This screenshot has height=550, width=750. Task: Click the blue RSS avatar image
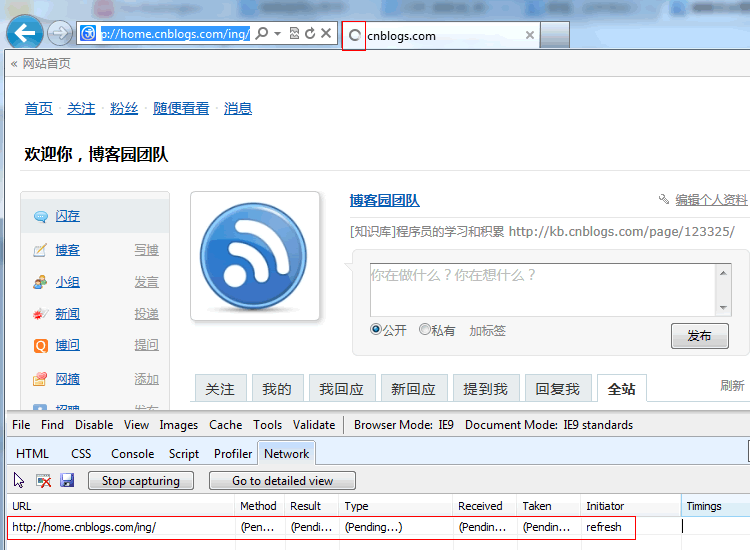[254, 256]
